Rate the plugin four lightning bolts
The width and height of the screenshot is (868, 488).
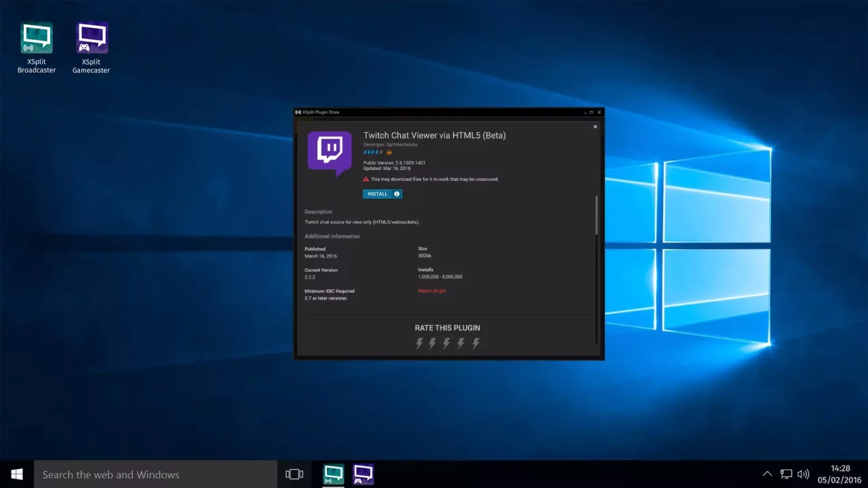461,343
